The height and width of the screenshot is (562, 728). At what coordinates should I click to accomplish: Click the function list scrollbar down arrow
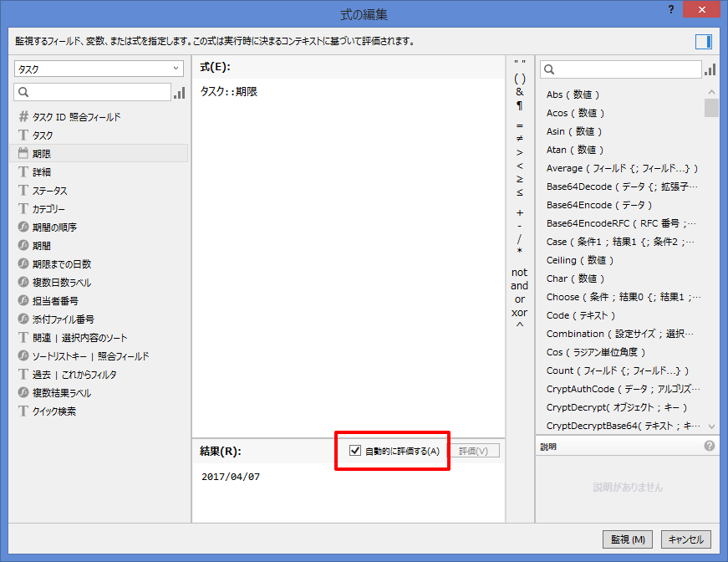pos(711,426)
